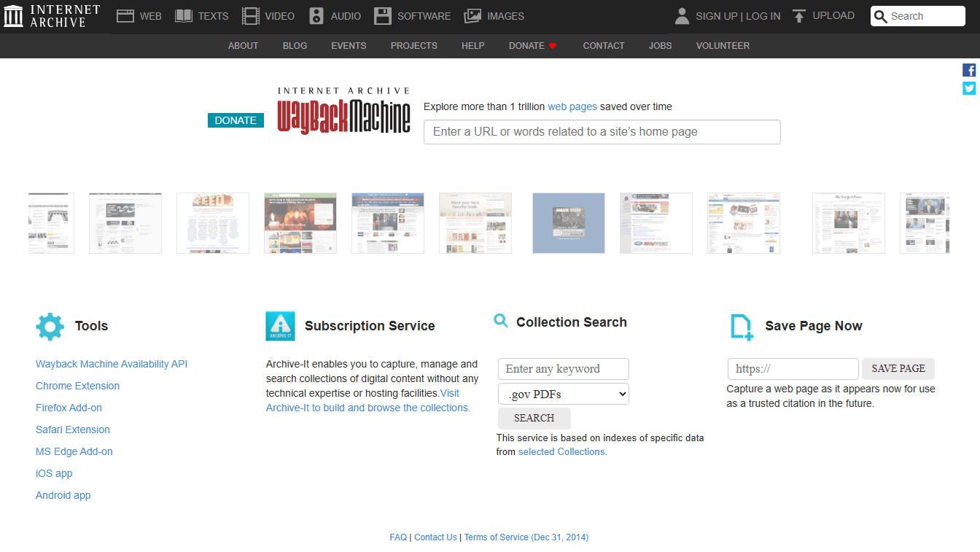Start an upload with the UPLOAD arrow icon
This screenshot has width=980, height=552.
pyautogui.click(x=798, y=15)
